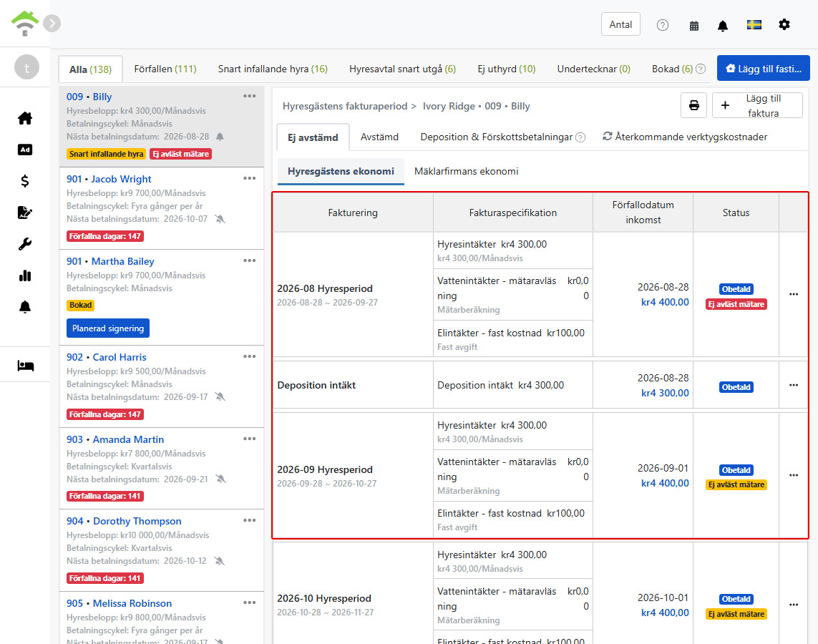Switch to Mäklarfirmans ekonomi tab
The width and height of the screenshot is (818, 644).
coord(466,171)
